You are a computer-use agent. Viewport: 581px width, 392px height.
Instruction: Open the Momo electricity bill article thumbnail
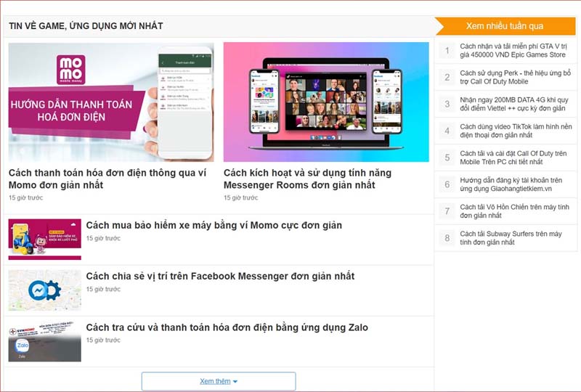[x=111, y=102]
